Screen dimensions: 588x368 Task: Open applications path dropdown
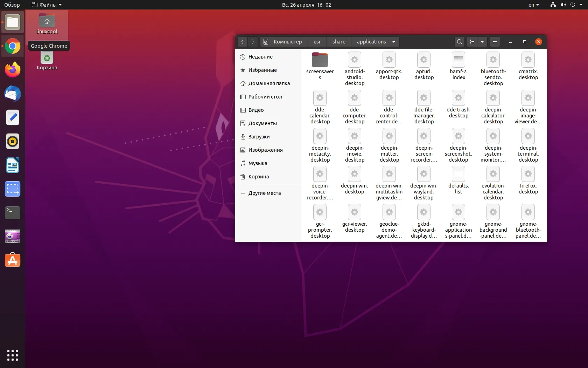[x=394, y=42]
